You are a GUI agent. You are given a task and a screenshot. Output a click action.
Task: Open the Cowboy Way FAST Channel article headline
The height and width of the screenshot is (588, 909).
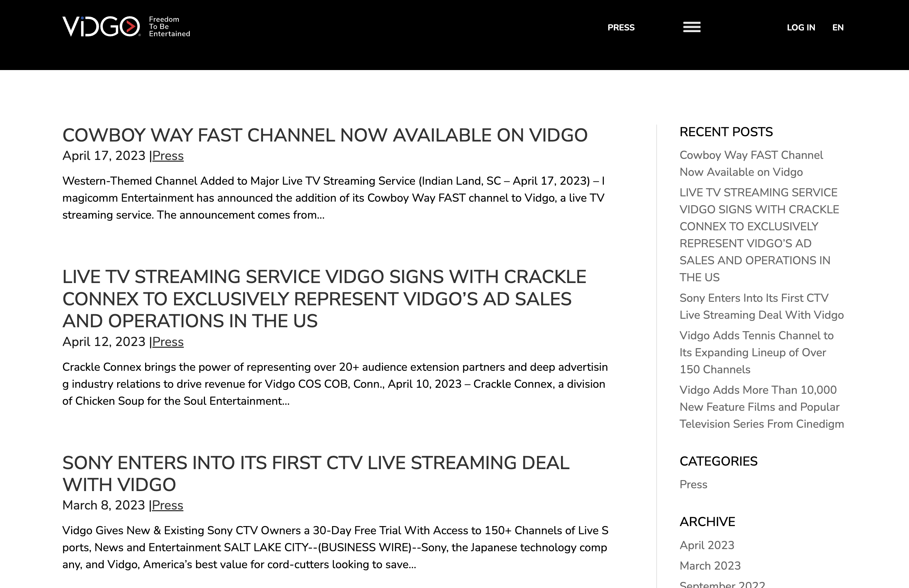(325, 135)
